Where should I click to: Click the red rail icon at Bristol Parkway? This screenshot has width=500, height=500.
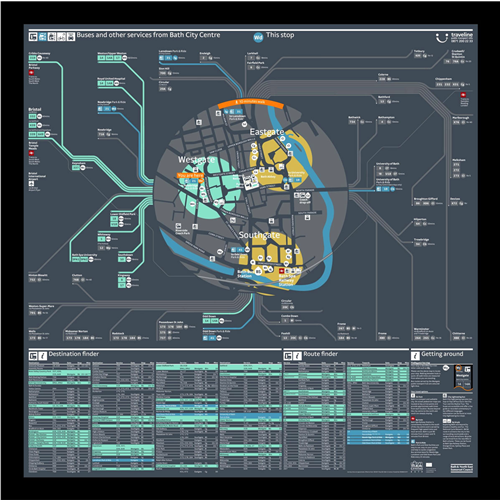pyautogui.click(x=31, y=72)
